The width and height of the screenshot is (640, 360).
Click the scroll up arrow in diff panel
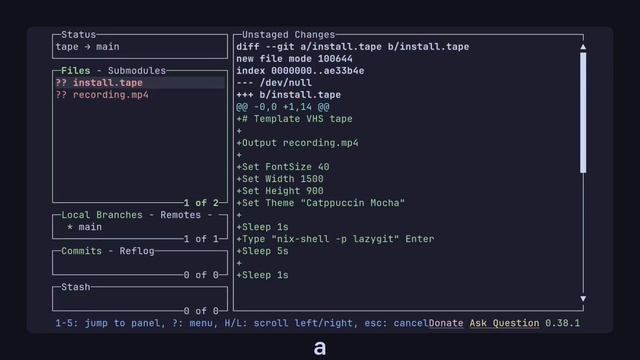coord(583,47)
